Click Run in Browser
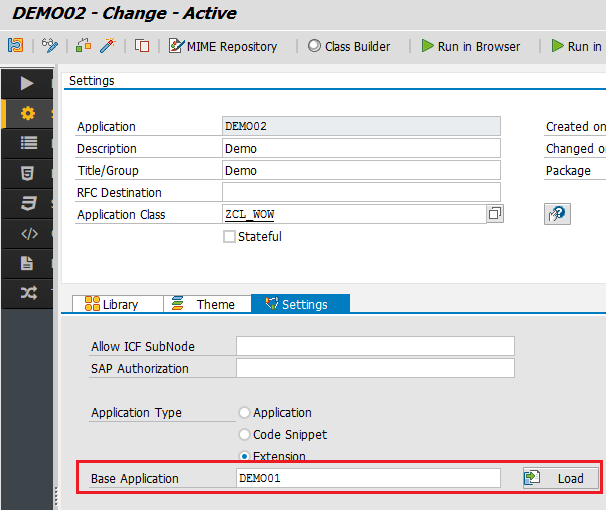The image size is (606, 510). [471, 46]
